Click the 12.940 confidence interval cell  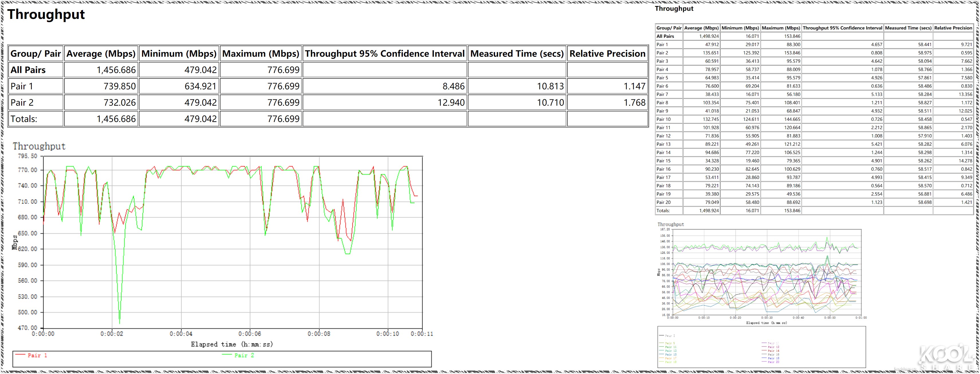[x=451, y=103]
